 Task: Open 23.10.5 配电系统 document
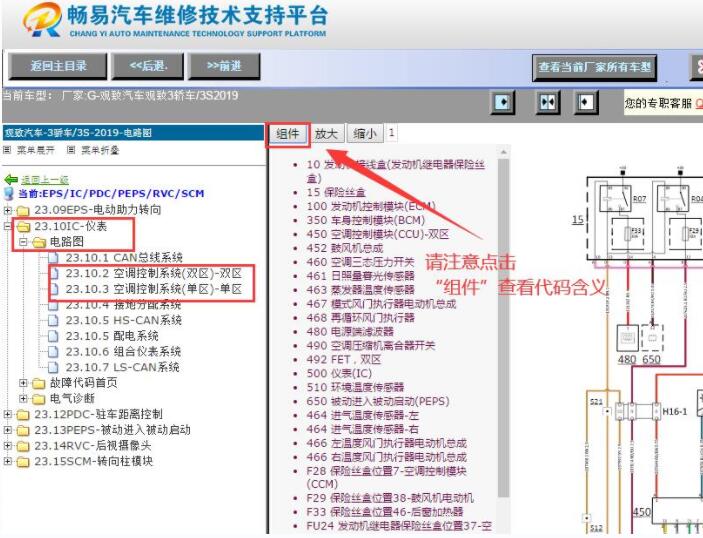pos(112,336)
